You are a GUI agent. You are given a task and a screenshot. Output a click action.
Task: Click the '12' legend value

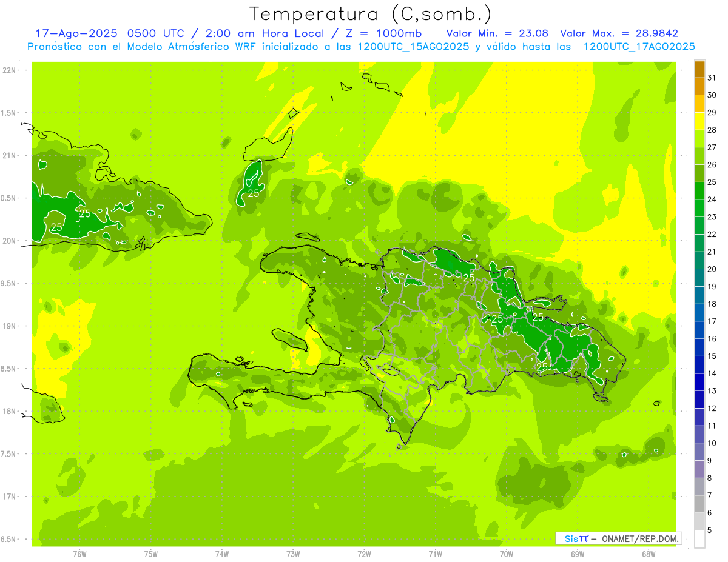[712, 408]
